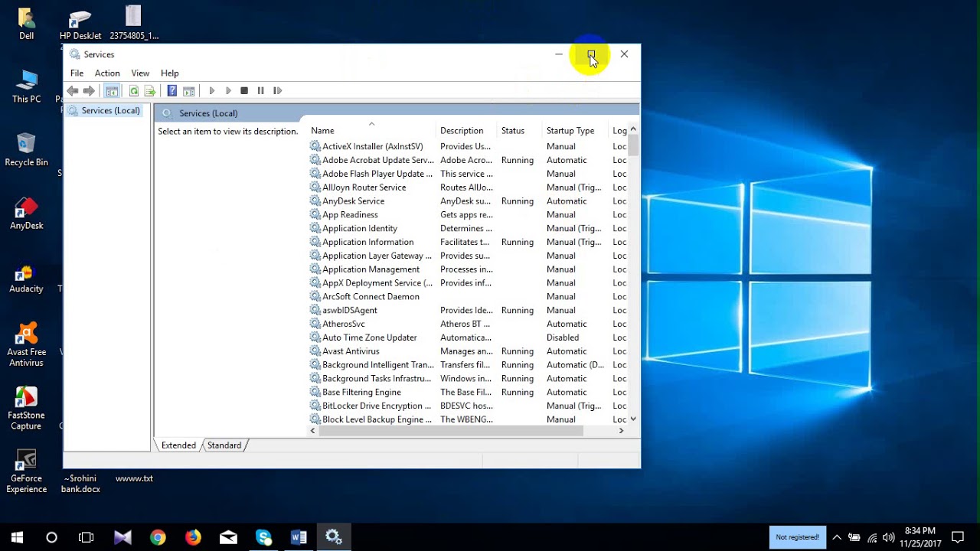Click the Forward arrow in the toolbar

89,91
